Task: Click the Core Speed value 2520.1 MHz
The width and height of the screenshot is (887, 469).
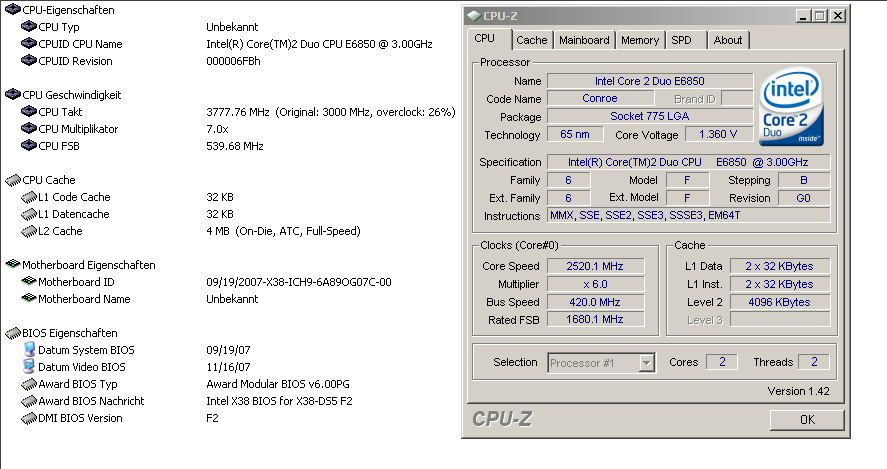Action: coord(595,266)
